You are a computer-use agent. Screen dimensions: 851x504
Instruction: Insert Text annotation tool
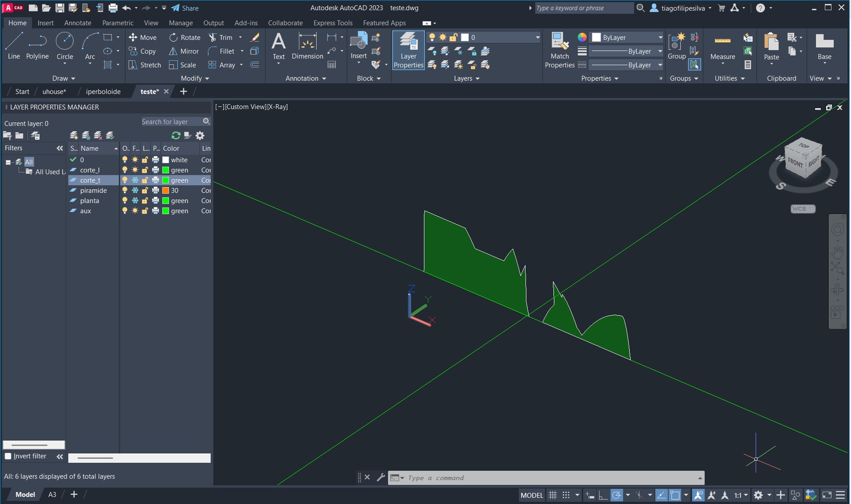[x=278, y=46]
